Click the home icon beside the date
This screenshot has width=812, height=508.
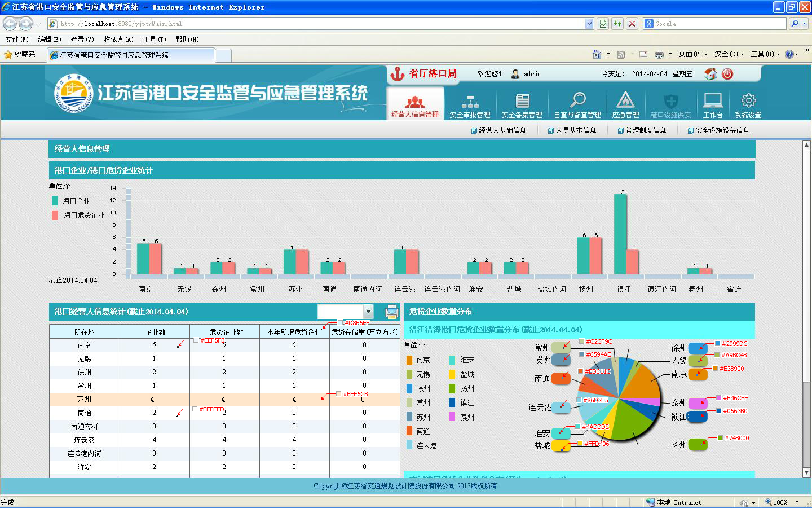point(710,74)
